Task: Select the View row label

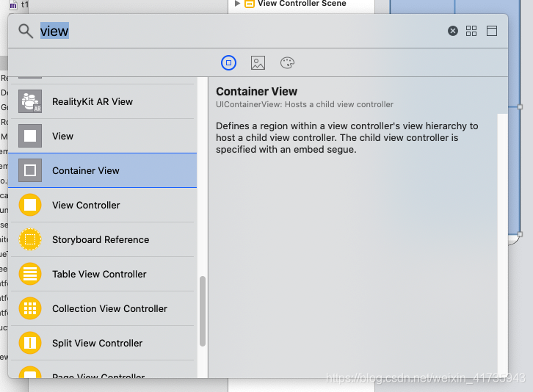Action: click(x=63, y=136)
